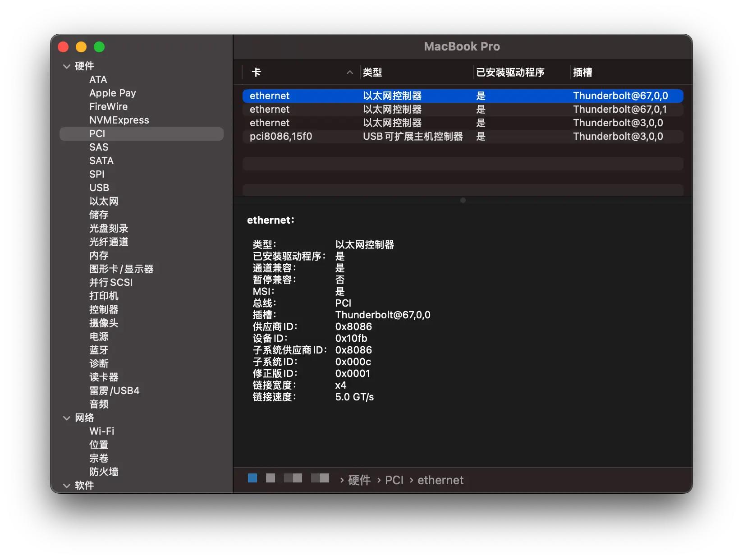Open Wi-Fi under the 网络 section
Image resolution: width=743 pixels, height=560 pixels.
[101, 431]
